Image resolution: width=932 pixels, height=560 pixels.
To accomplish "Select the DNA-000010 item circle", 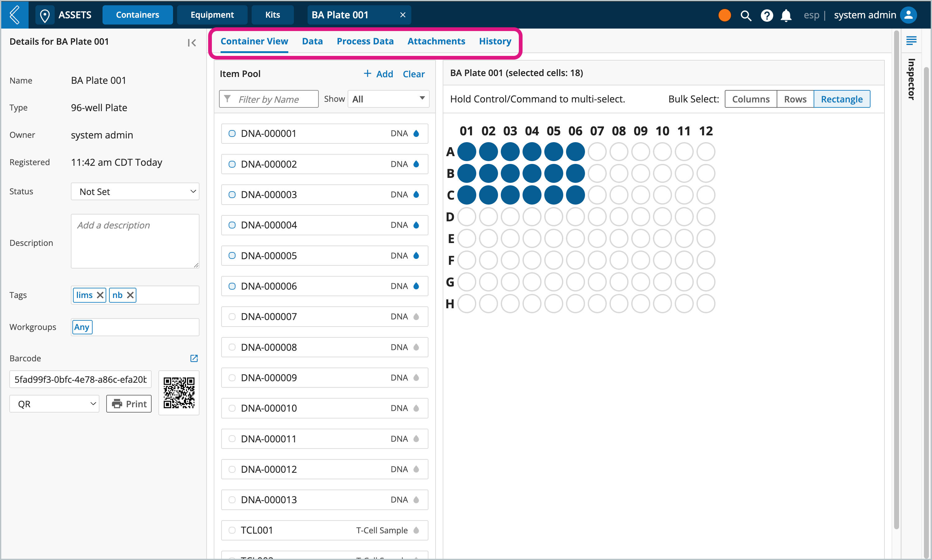I will click(232, 408).
